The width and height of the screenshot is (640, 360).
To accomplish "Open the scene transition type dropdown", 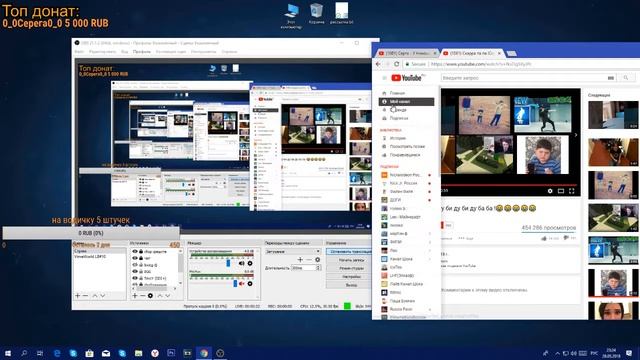I will (x=293, y=251).
